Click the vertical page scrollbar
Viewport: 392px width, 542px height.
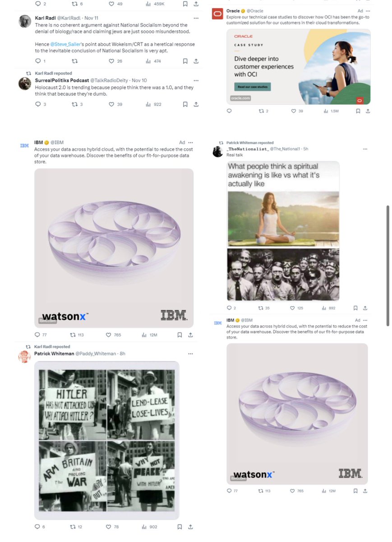pos(387,266)
